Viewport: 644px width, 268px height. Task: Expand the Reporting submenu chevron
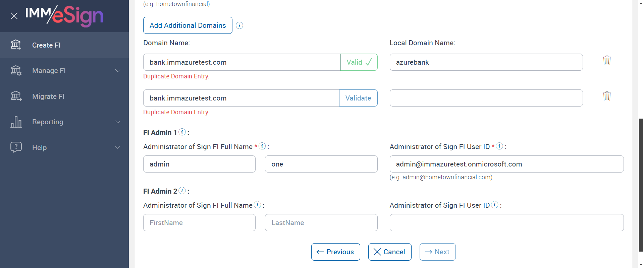point(118,122)
